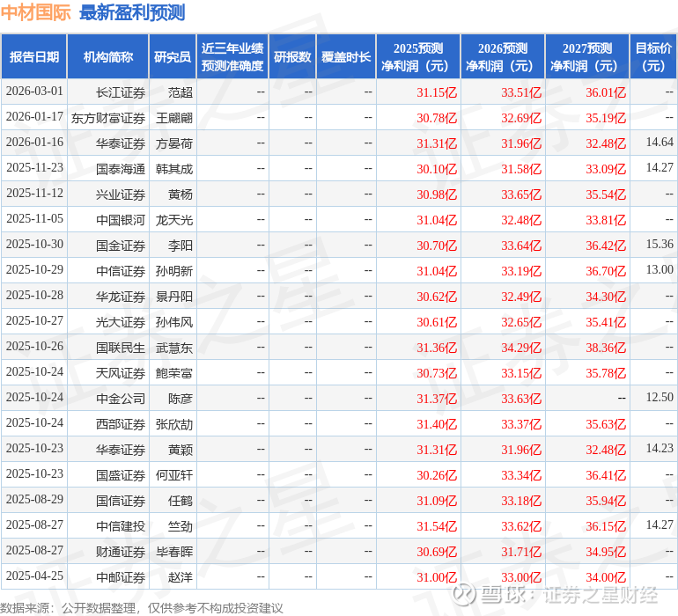
Task: Select the 2025预测净利润 column header
Action: coord(418,57)
